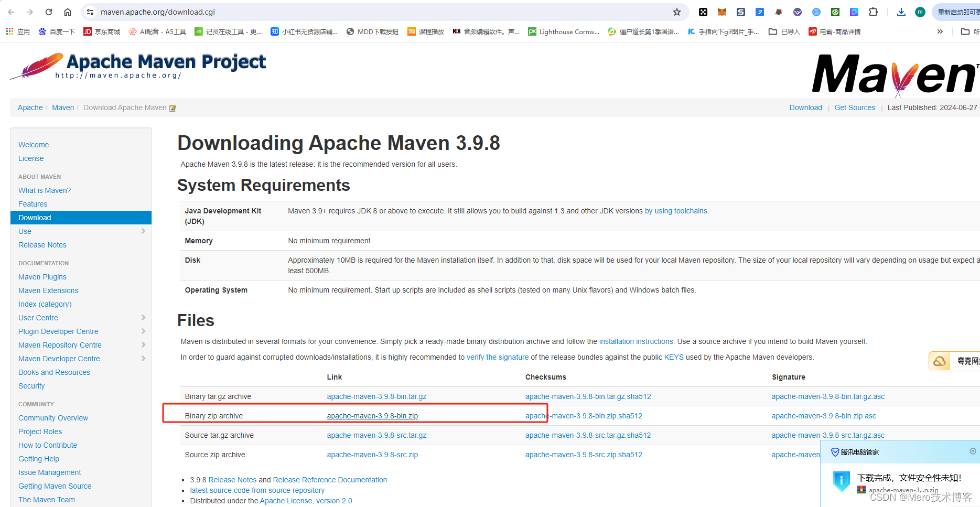Download apache-maven-3.9.8-bin.zip

point(372,416)
